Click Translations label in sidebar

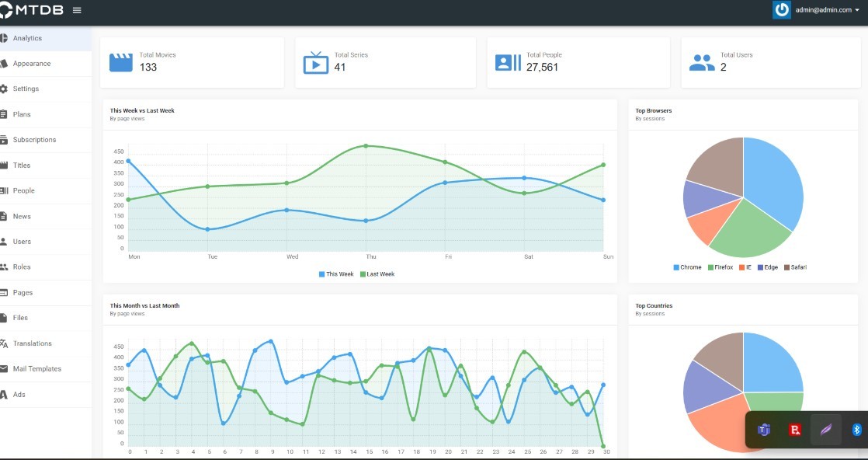point(32,343)
